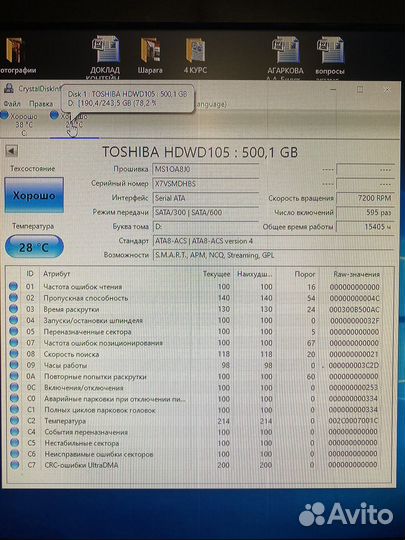Select row Включения/отключения

(195, 387)
